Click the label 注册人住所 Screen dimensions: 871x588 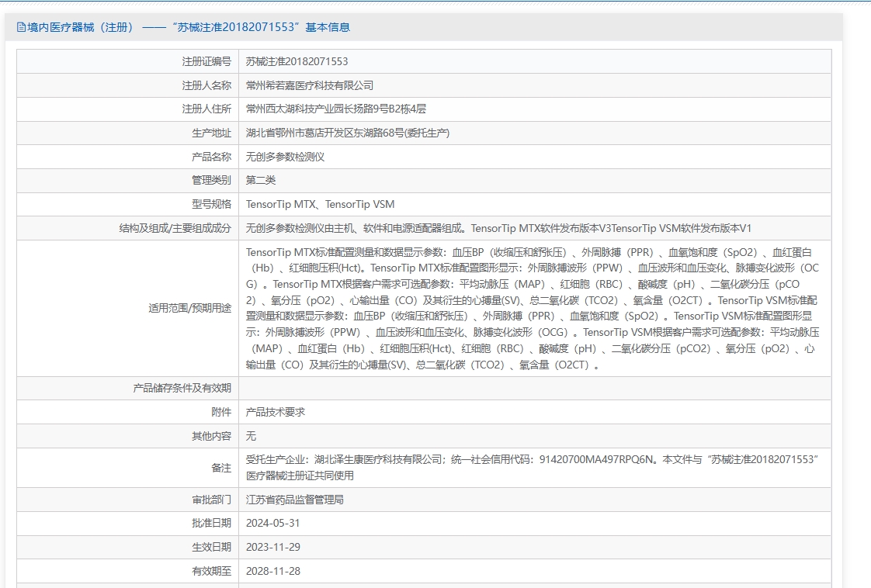coord(206,109)
